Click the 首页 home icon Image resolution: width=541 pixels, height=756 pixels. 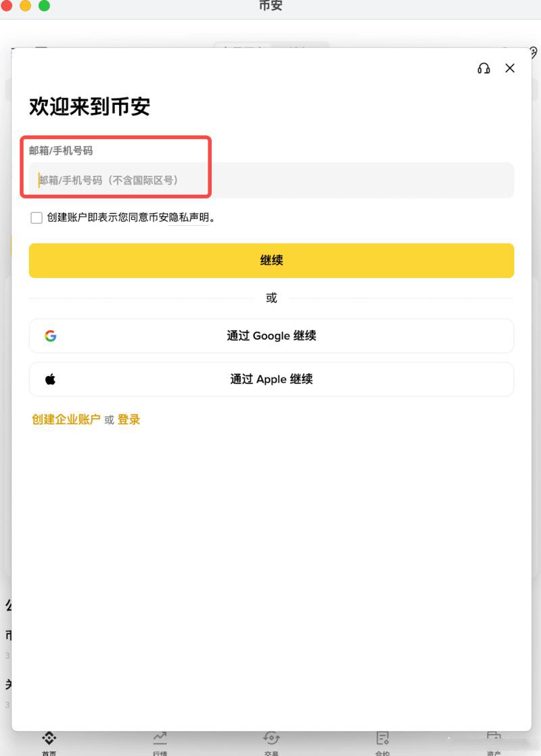tap(49, 739)
